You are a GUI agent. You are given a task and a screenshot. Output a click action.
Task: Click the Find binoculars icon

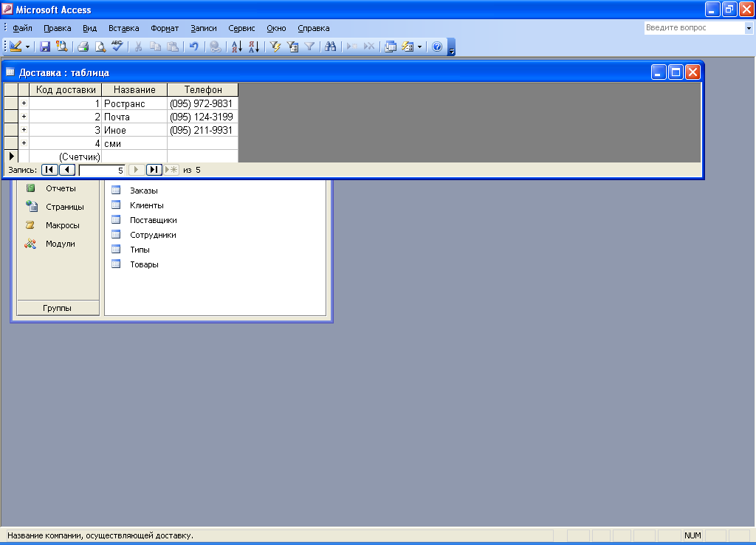(x=330, y=47)
